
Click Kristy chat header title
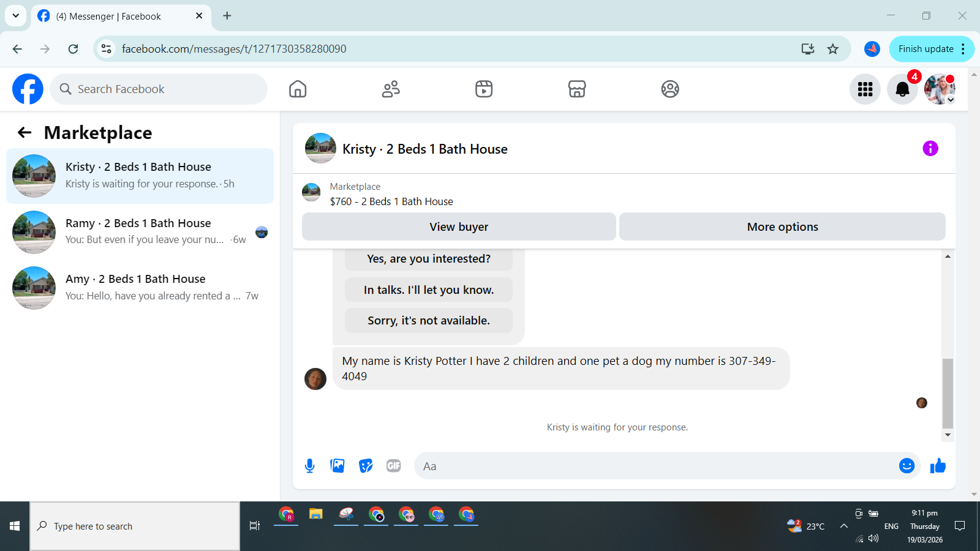(424, 149)
